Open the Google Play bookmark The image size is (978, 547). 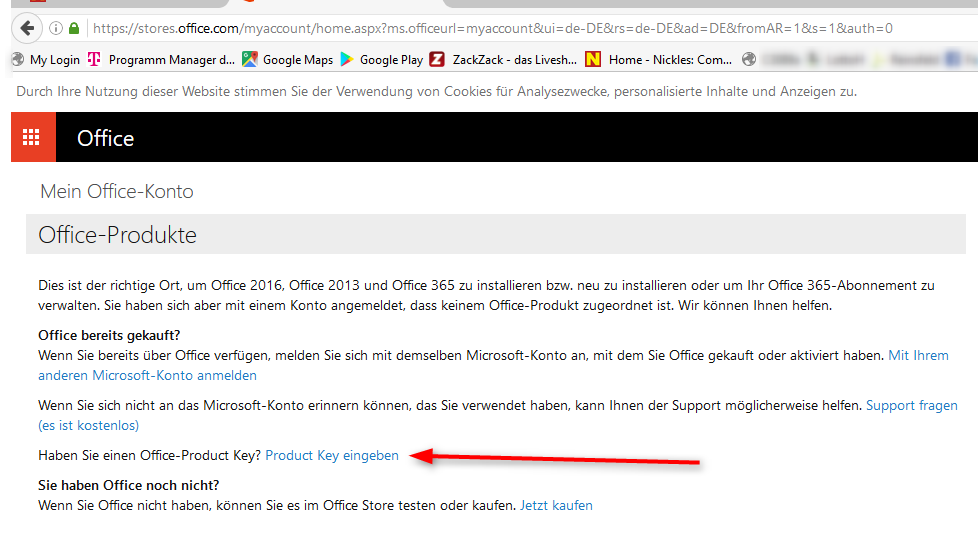tap(382, 60)
